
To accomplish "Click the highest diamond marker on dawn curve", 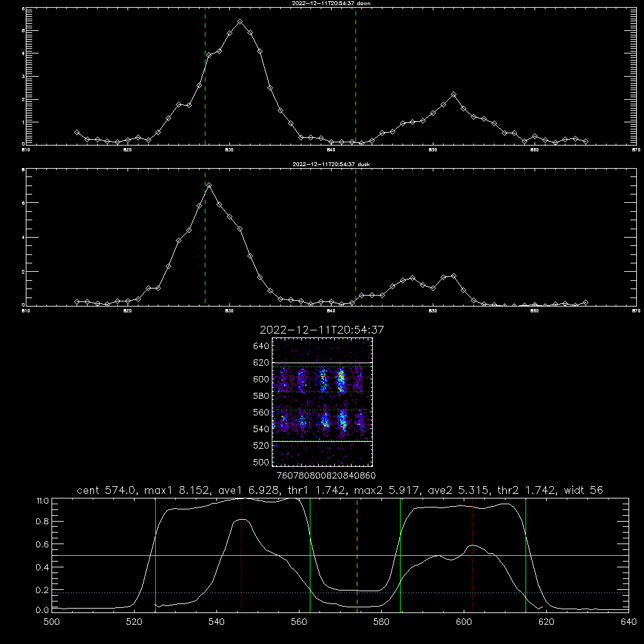I will tap(240, 22).
